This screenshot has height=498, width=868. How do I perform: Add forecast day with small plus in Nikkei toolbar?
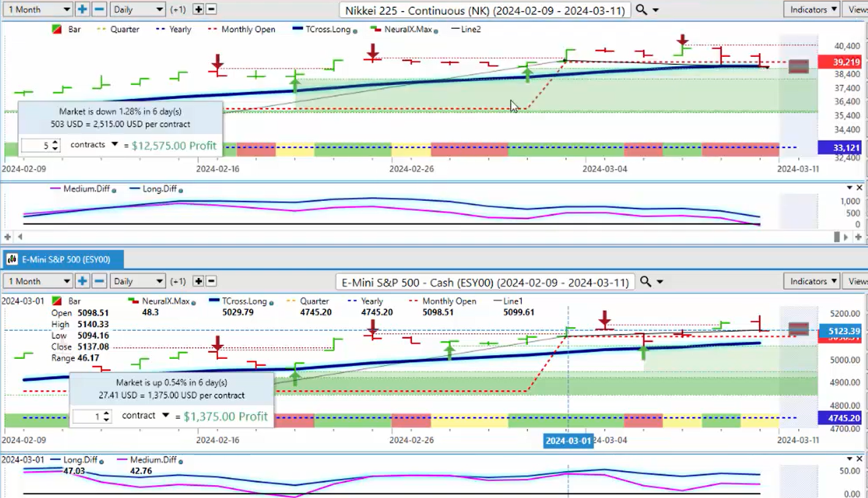tap(198, 9)
